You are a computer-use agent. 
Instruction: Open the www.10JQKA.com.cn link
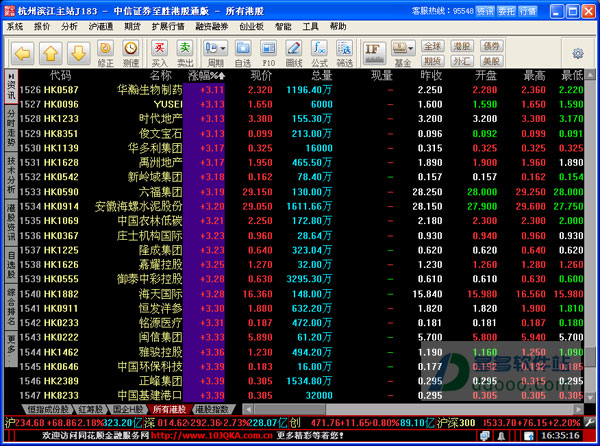point(212,436)
